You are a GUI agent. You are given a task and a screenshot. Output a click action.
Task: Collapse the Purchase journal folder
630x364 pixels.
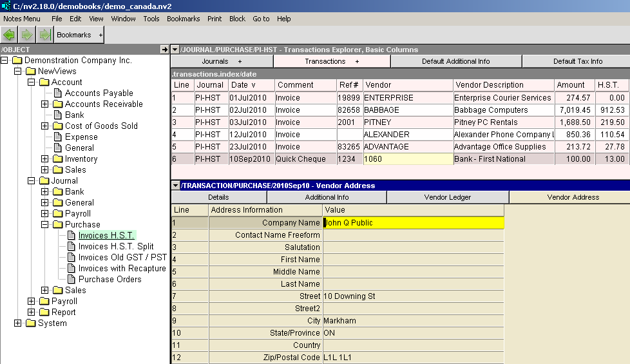coord(44,225)
